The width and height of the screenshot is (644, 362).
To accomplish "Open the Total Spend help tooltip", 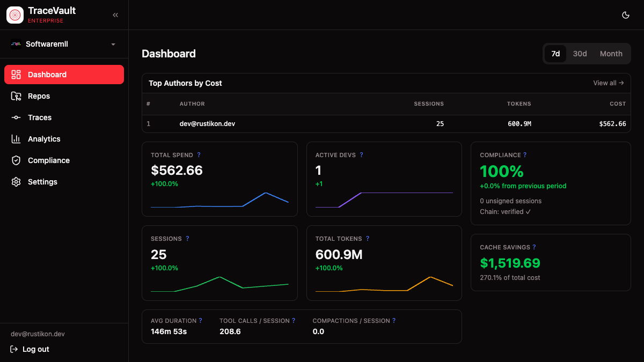I will click(x=199, y=154).
